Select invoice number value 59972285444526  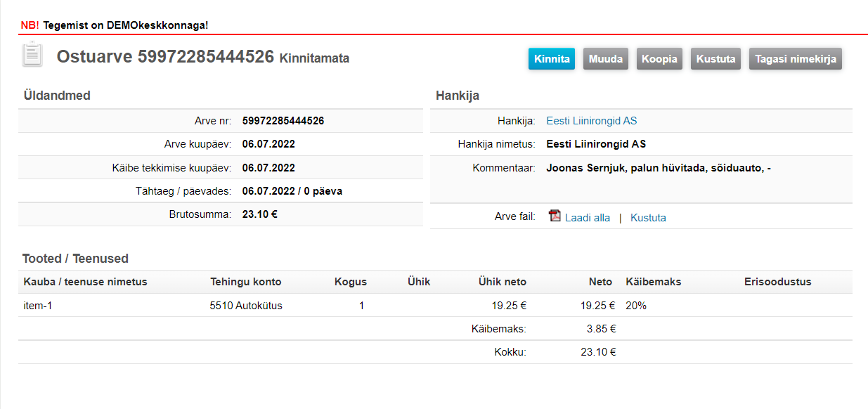283,121
